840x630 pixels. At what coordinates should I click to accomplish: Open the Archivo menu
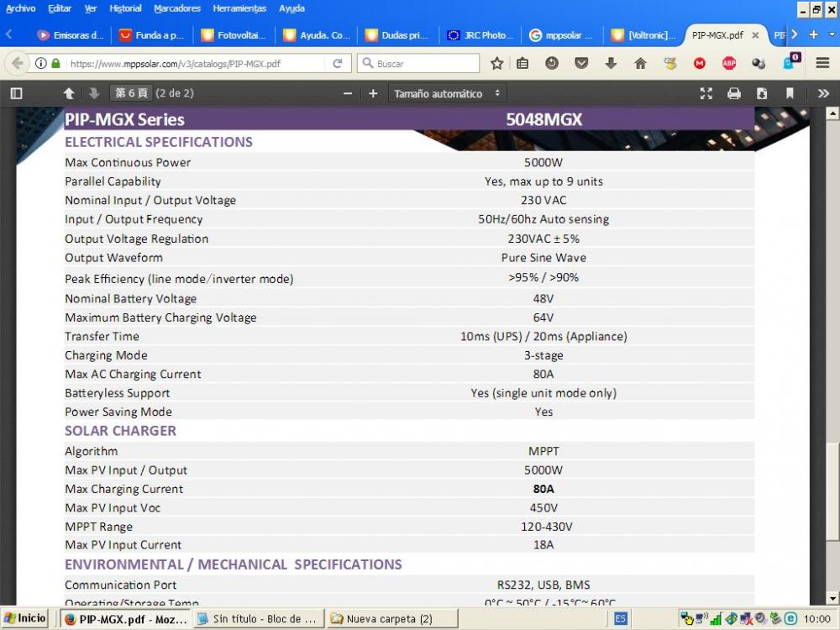20,8
